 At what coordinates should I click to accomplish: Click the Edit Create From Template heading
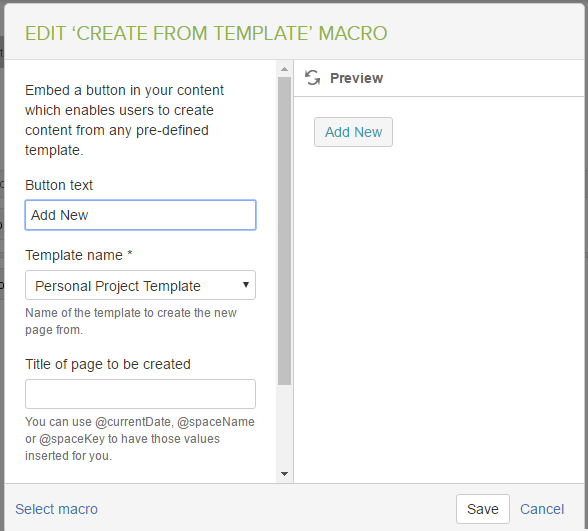[x=206, y=33]
